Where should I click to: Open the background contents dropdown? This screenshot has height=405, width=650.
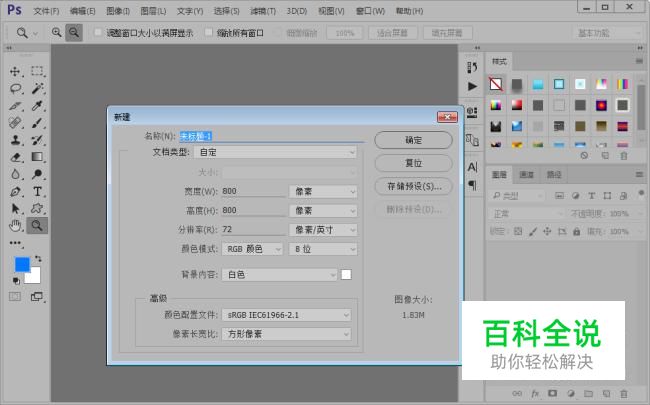(x=279, y=275)
